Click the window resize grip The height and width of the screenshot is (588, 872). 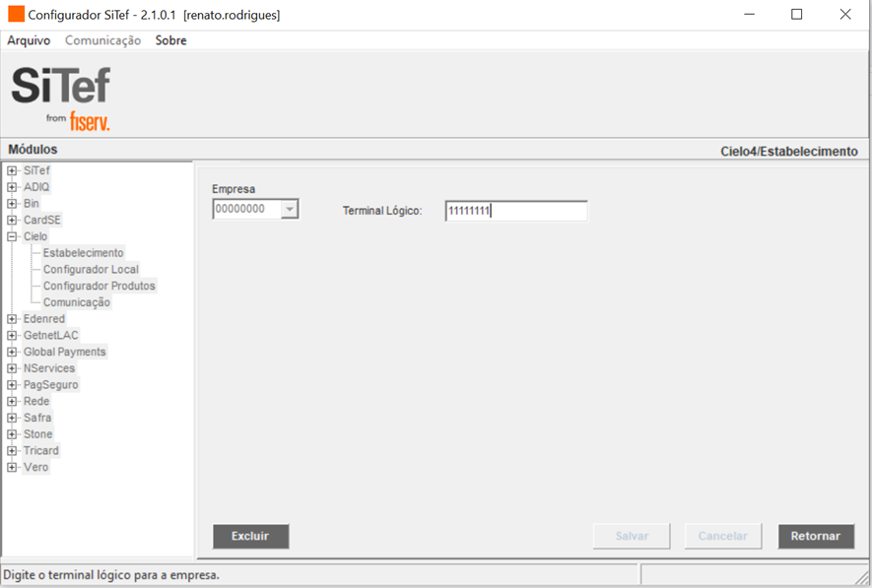[x=862, y=576]
